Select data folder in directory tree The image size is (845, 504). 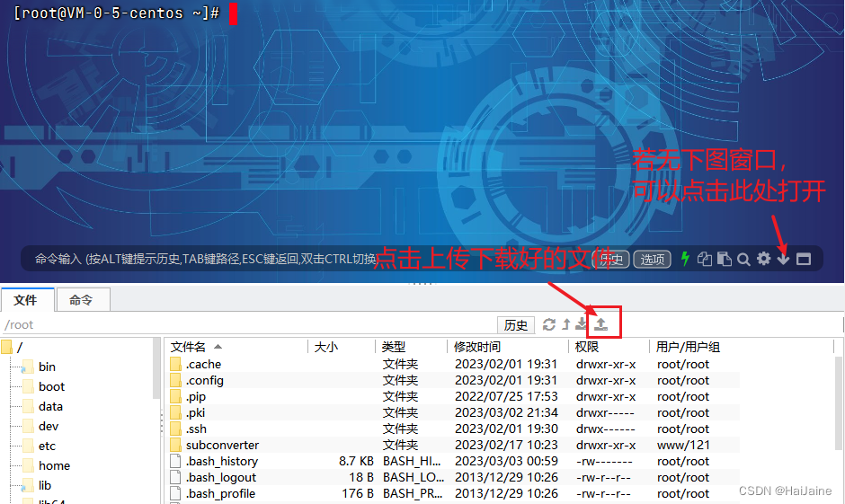coord(50,407)
